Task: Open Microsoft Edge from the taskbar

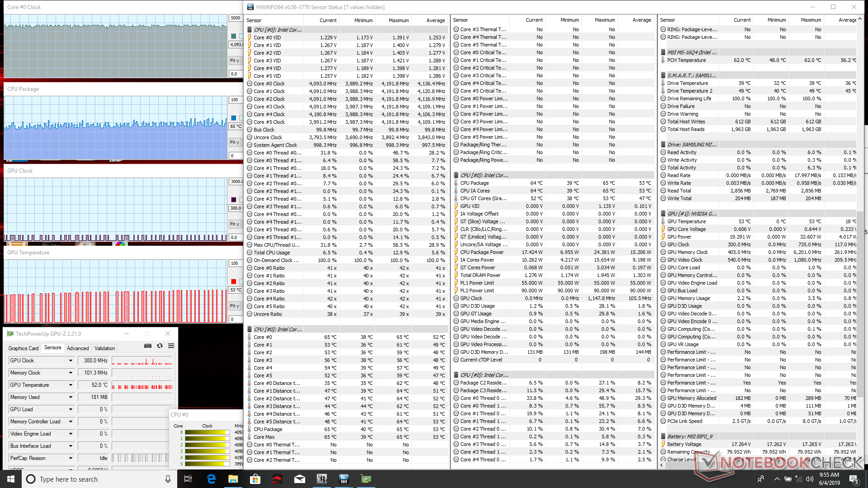Action: pyautogui.click(x=211, y=479)
